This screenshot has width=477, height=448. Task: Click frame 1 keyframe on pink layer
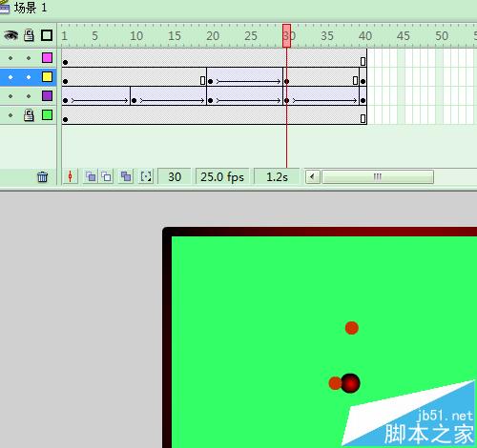65,62
